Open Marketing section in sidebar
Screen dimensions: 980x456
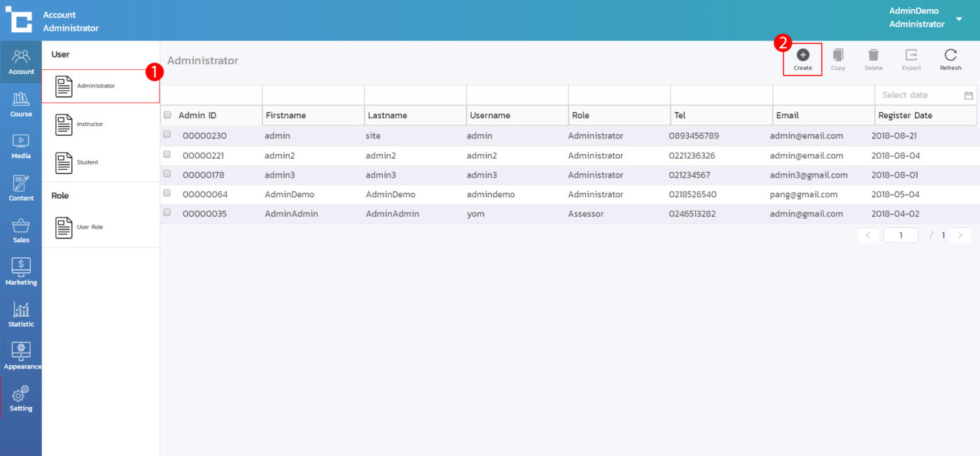coord(21,272)
